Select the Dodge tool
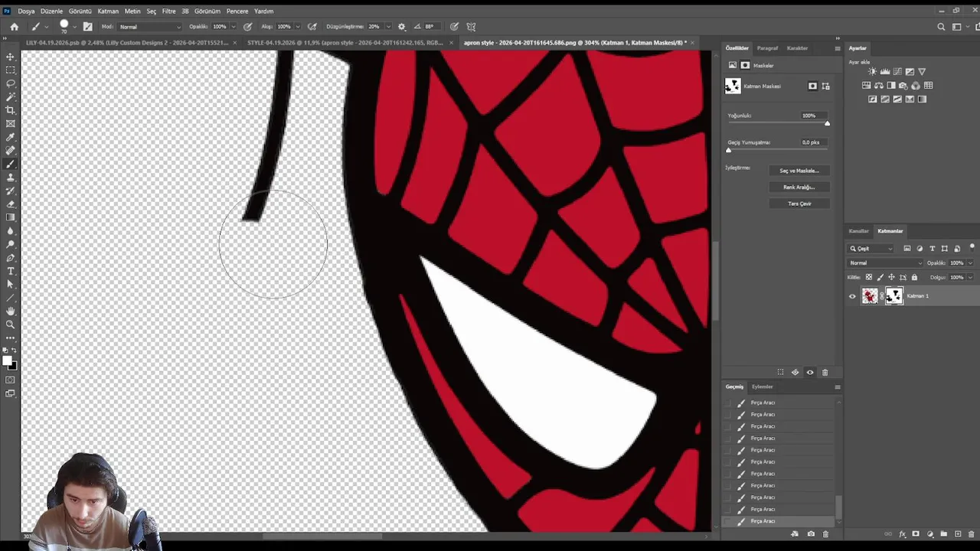 pos(11,244)
